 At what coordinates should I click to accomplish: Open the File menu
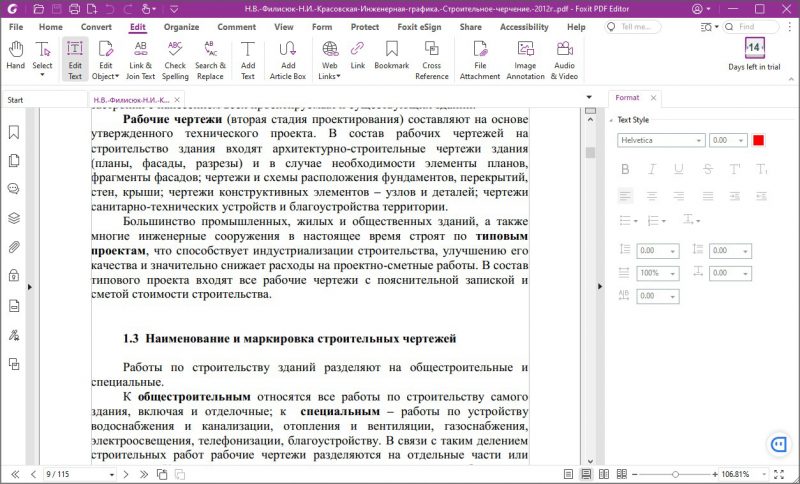16,27
